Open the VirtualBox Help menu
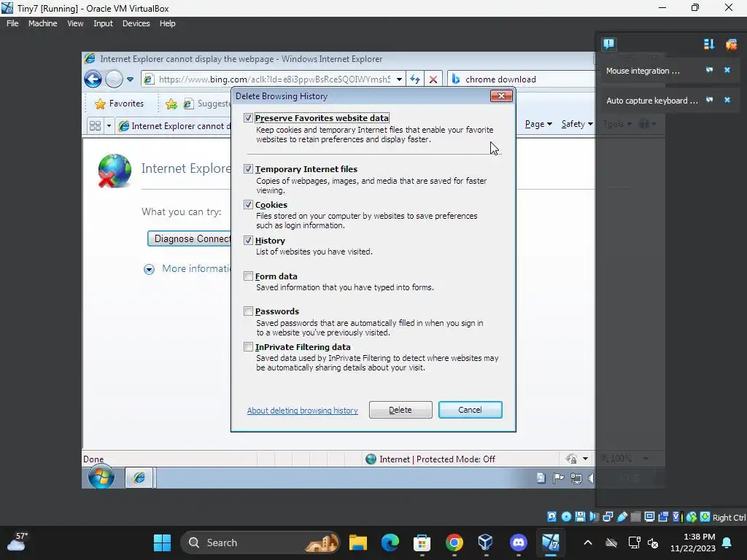Image resolution: width=747 pixels, height=560 pixels. [x=167, y=23]
